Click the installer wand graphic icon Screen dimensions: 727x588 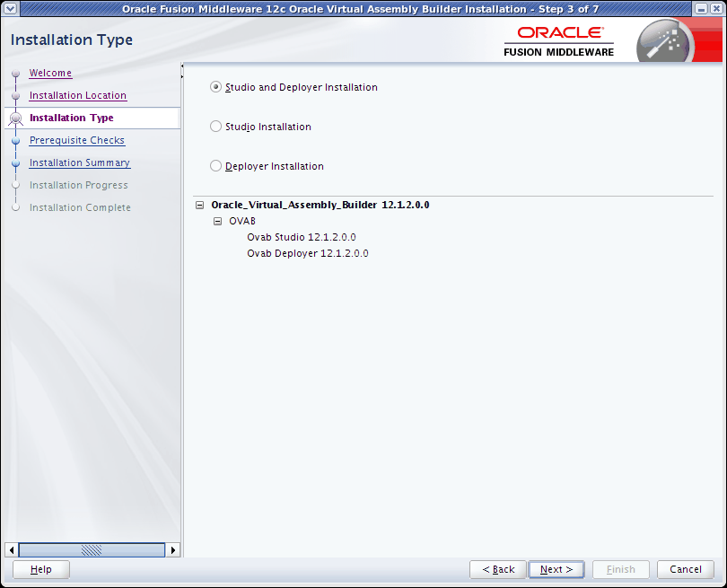[x=665, y=40]
